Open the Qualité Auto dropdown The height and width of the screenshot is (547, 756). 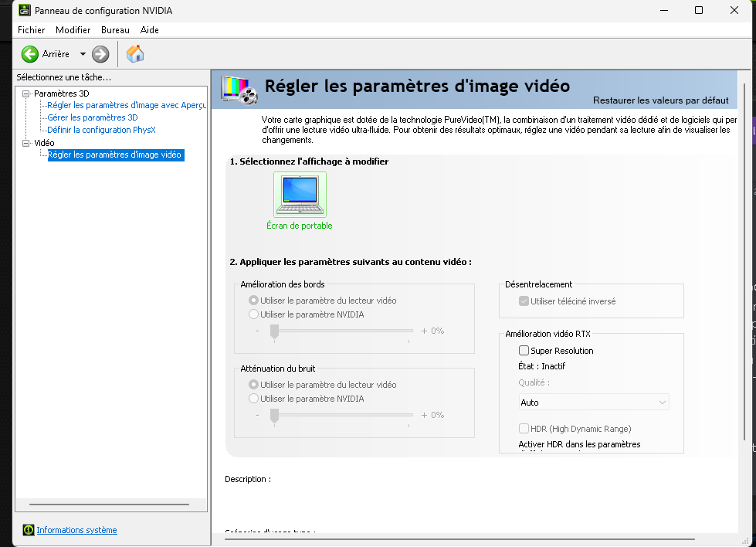(593, 403)
